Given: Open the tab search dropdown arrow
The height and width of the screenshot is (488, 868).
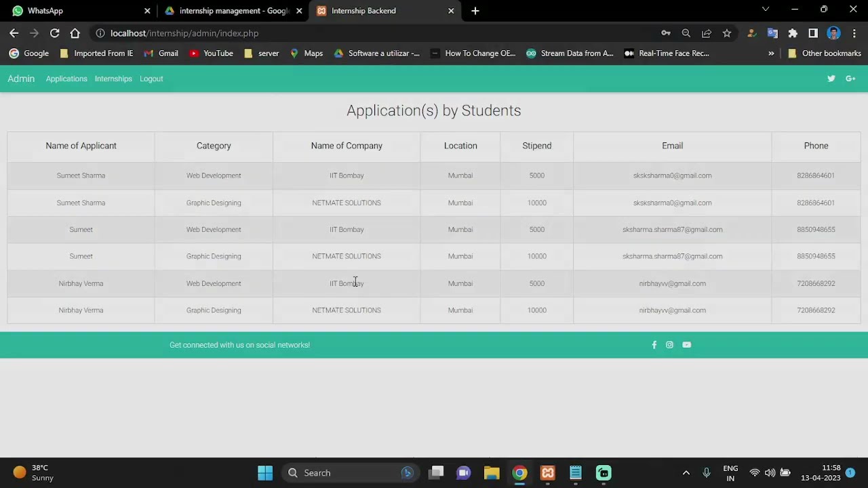Looking at the screenshot, I should tap(766, 9).
